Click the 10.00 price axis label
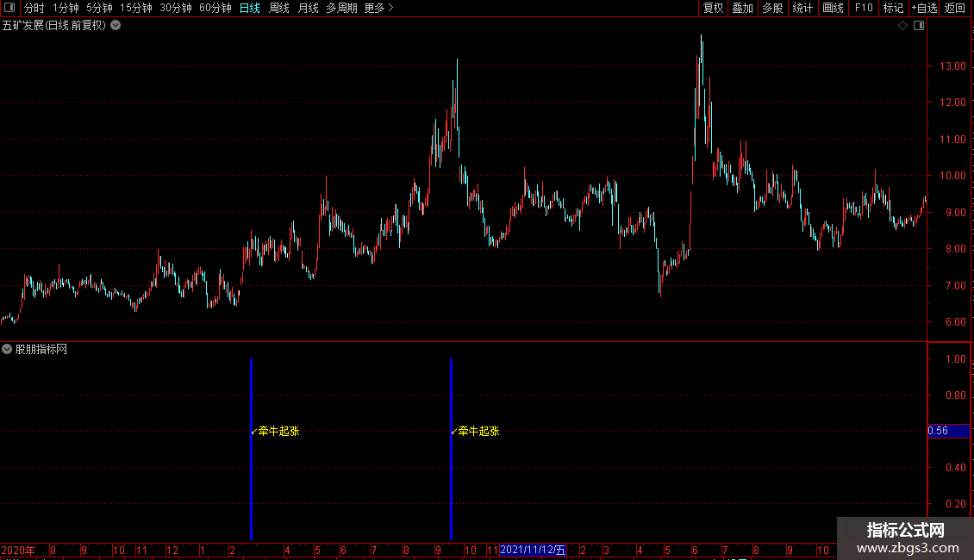Screen dimensions: 974x560 952,176
